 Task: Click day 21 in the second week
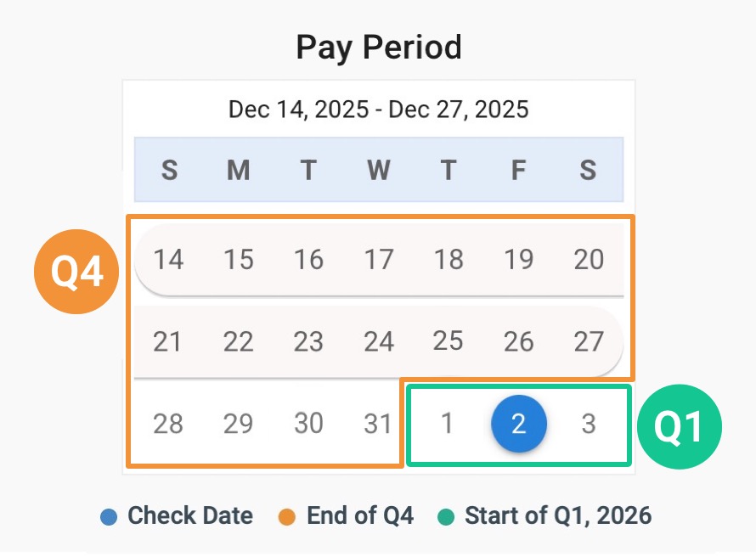168,341
